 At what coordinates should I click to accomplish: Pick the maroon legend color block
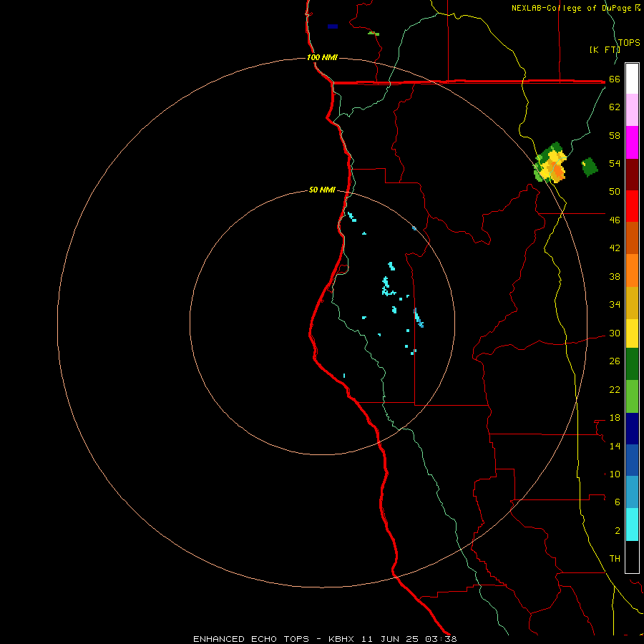632,174
